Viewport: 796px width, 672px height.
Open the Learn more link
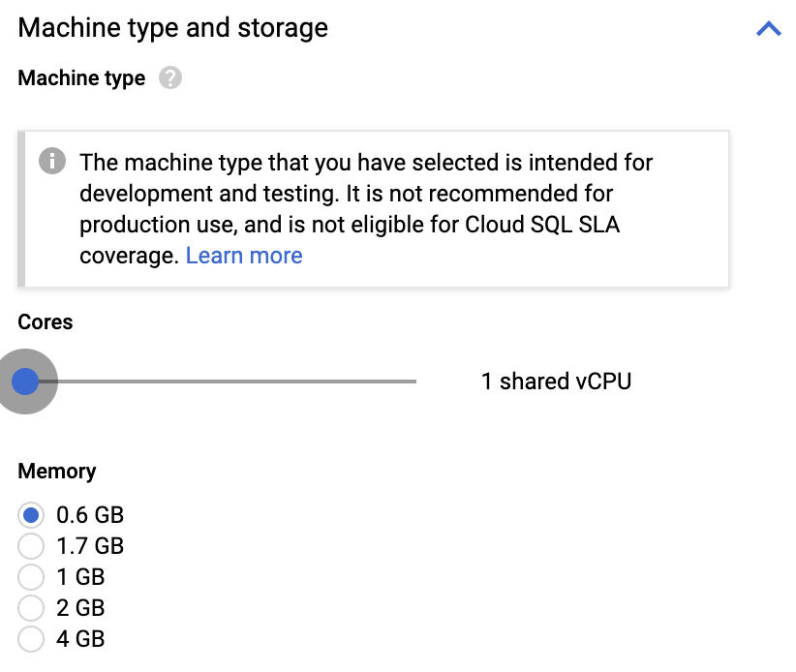(244, 256)
